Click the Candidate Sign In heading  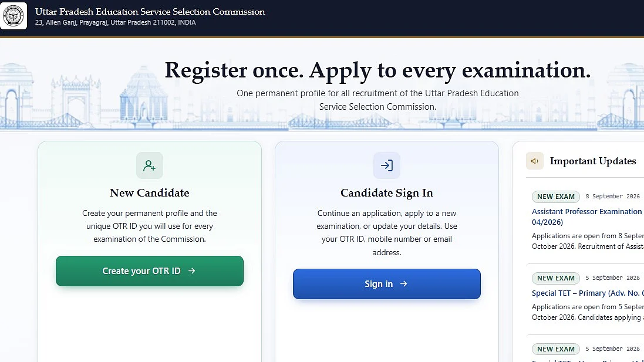[386, 193]
